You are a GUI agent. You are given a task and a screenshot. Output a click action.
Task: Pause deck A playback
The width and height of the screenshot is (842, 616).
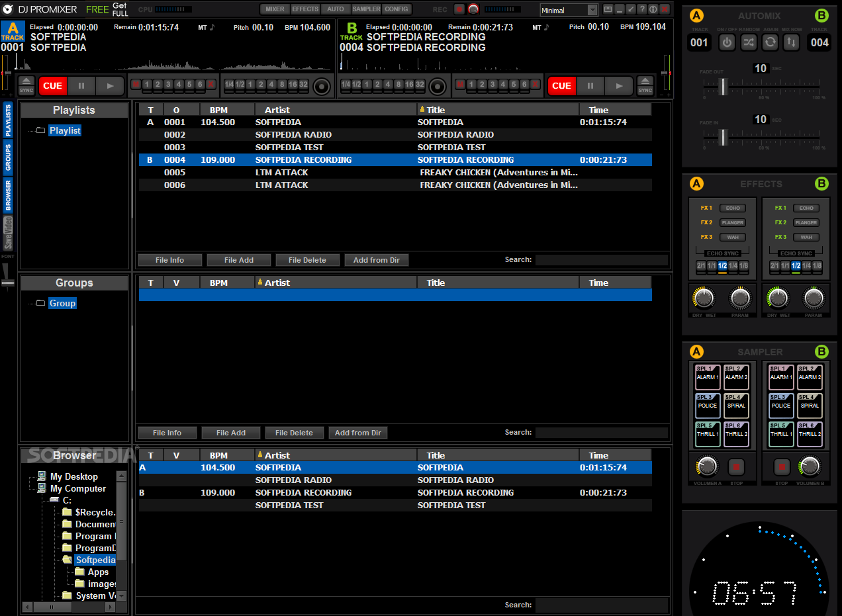pos(81,86)
